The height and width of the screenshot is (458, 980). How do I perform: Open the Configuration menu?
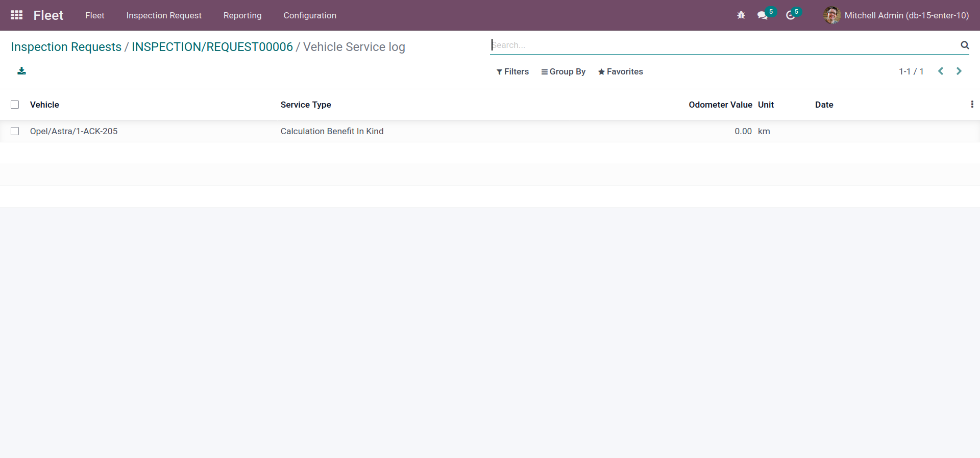[x=310, y=15]
